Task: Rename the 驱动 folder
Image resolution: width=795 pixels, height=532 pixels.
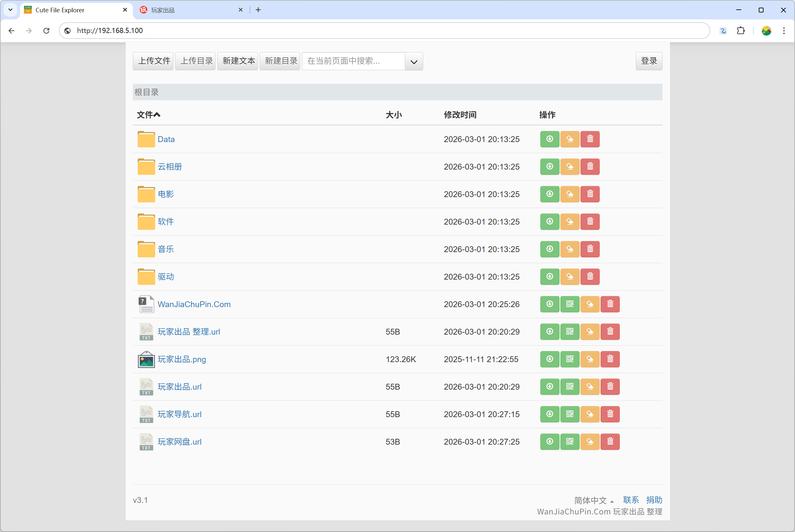Action: [570, 277]
